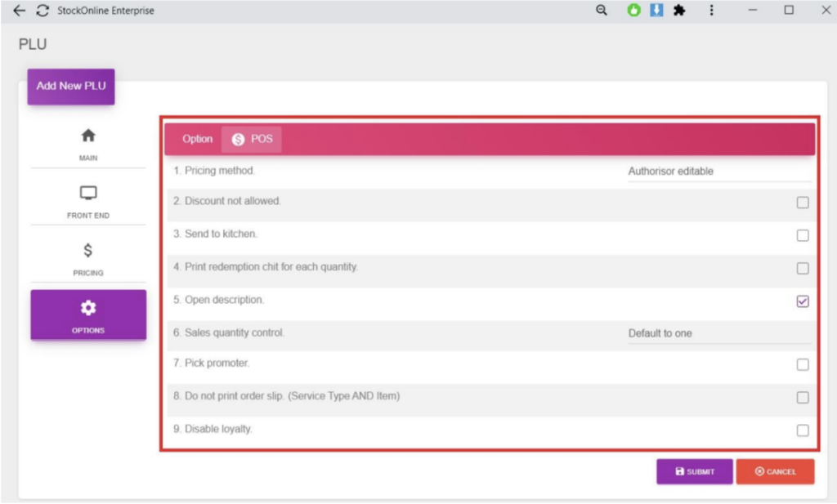Open the Front End monitor section
Image resolution: width=837 pixels, height=504 pixels.
pyautogui.click(x=88, y=201)
